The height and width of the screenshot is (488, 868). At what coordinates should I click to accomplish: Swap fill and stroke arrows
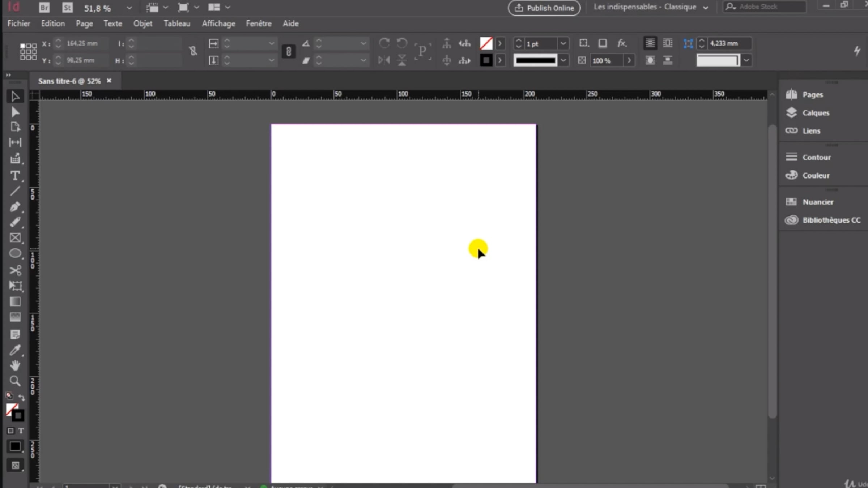click(22, 398)
